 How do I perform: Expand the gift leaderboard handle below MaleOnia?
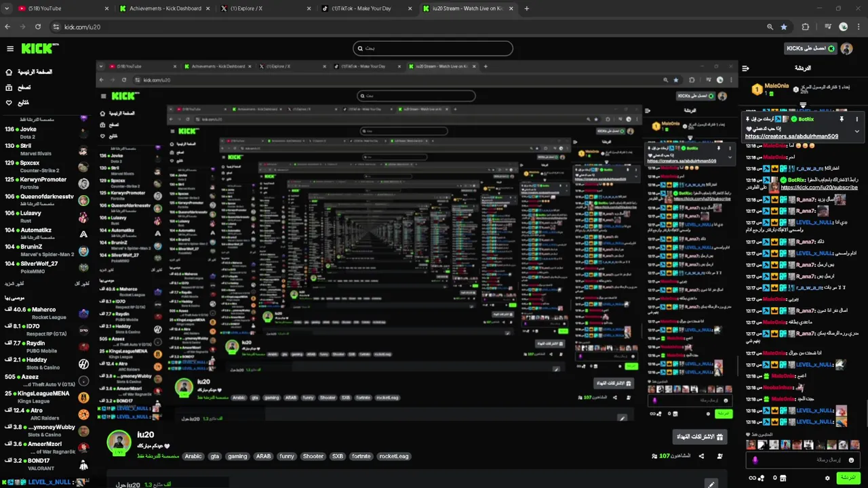click(803, 105)
